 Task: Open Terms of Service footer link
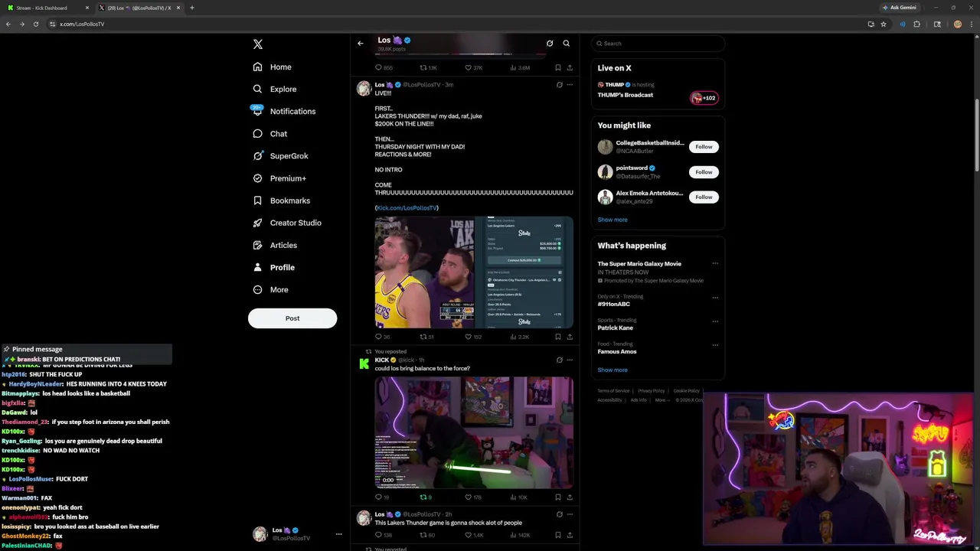click(613, 391)
